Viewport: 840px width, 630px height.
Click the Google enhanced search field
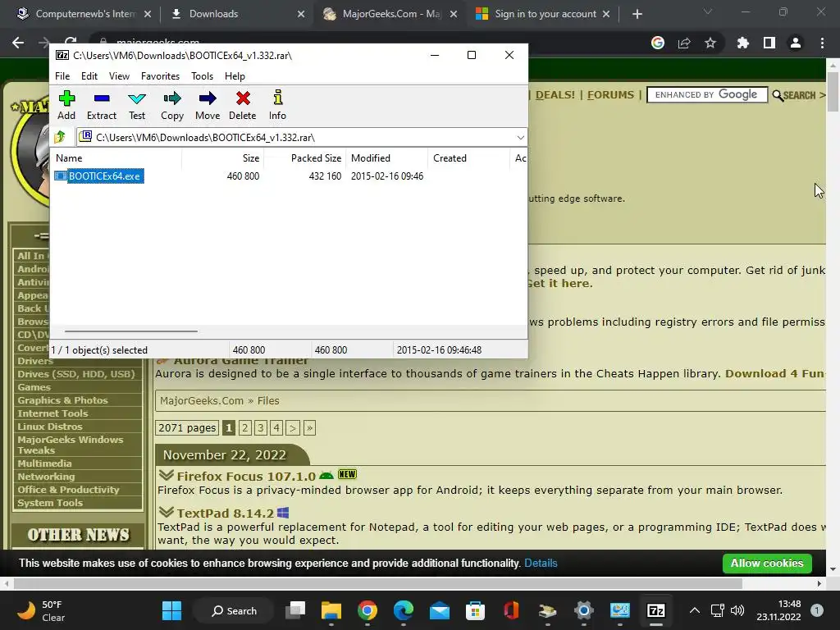[707, 95]
